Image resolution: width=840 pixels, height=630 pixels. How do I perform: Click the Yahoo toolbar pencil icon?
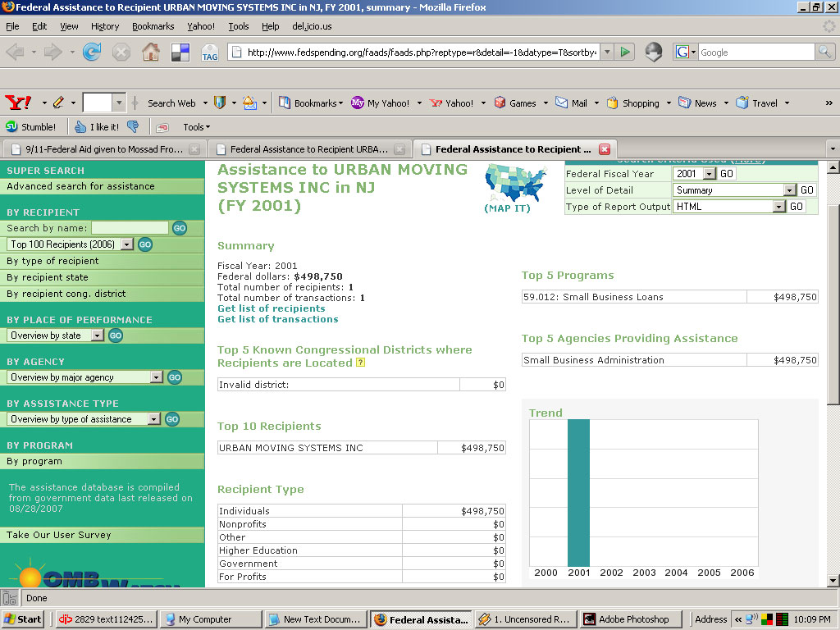tap(58, 103)
